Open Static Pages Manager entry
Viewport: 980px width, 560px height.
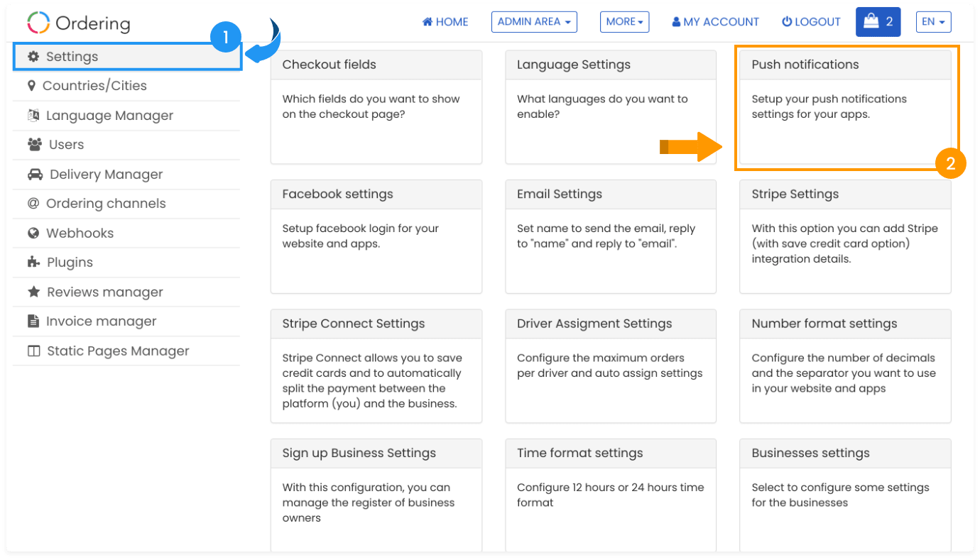(x=126, y=351)
